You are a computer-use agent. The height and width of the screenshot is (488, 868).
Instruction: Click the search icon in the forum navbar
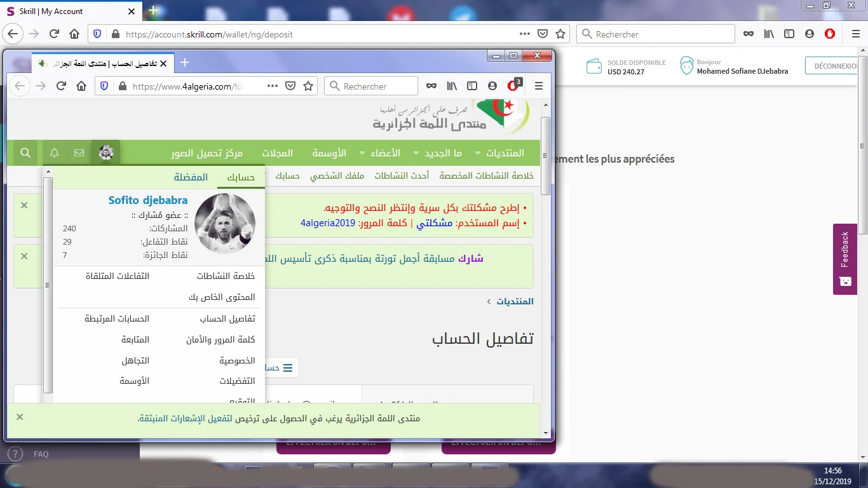click(x=25, y=153)
